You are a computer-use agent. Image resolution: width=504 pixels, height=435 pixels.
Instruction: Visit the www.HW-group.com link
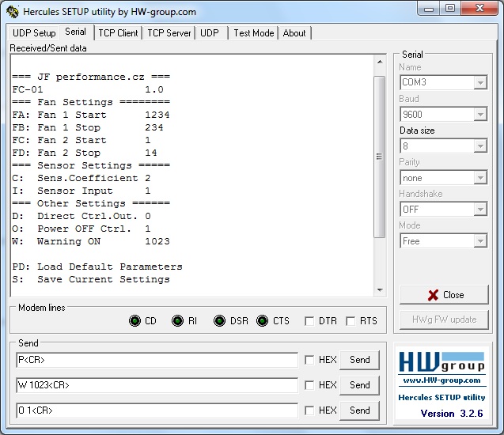coord(441,380)
